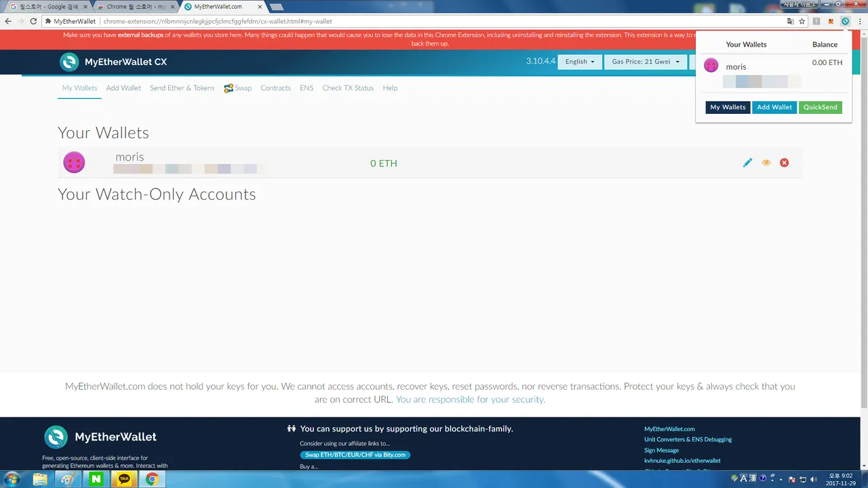Screen dimensions: 868x488
Task: Open the Naver app in taskbar
Action: (96, 479)
